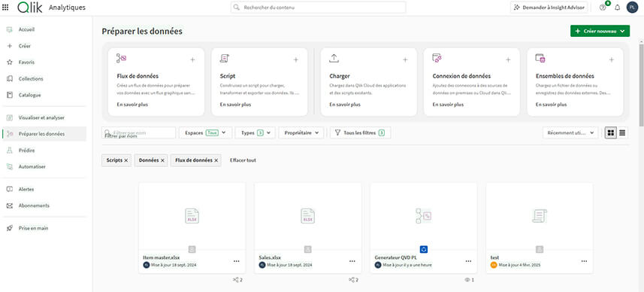The image size is (644, 292).
Task: Open the Récemment utilisé sort dropdown
Action: (x=570, y=133)
